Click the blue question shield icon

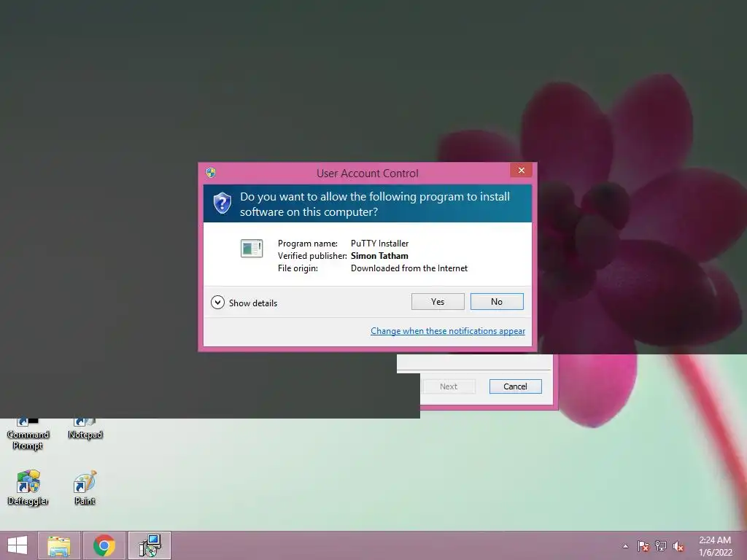coord(222,203)
